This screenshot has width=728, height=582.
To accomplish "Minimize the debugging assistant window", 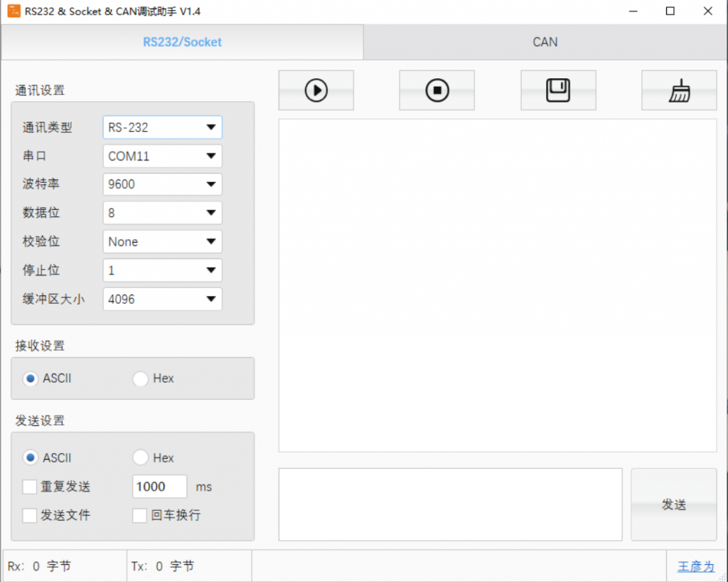I will (633, 11).
